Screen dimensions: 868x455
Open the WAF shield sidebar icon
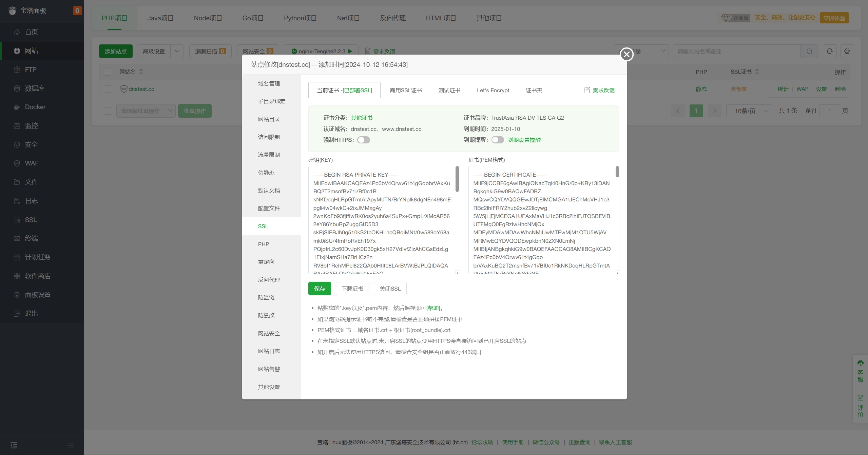point(17,163)
